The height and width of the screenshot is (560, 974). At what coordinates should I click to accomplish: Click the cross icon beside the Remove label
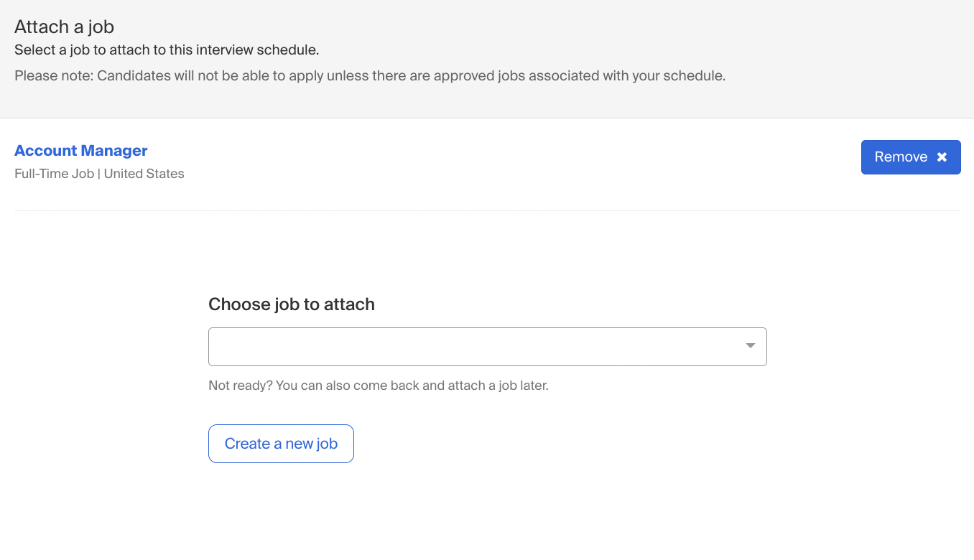pyautogui.click(x=942, y=157)
